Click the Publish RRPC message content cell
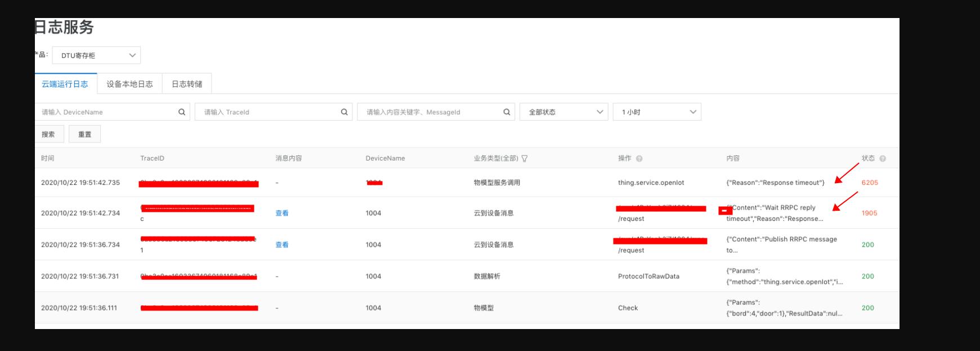The height and width of the screenshot is (351, 980). tap(782, 245)
